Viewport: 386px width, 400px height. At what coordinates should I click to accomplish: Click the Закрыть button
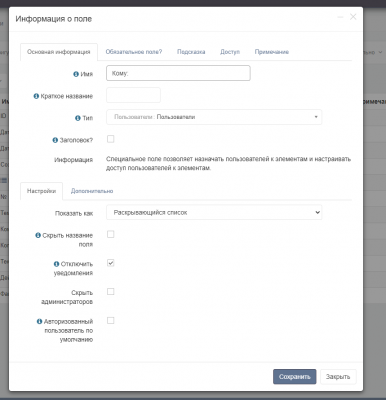click(x=338, y=377)
